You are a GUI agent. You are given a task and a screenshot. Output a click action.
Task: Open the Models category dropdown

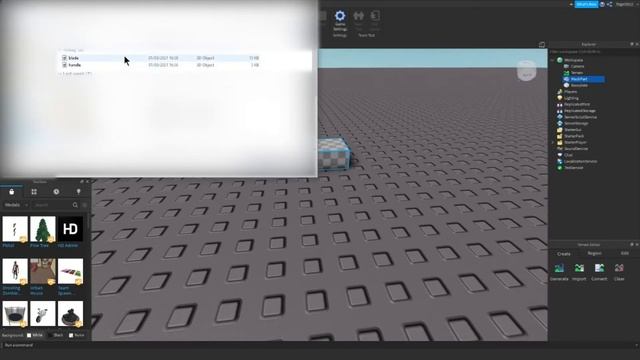point(16,205)
